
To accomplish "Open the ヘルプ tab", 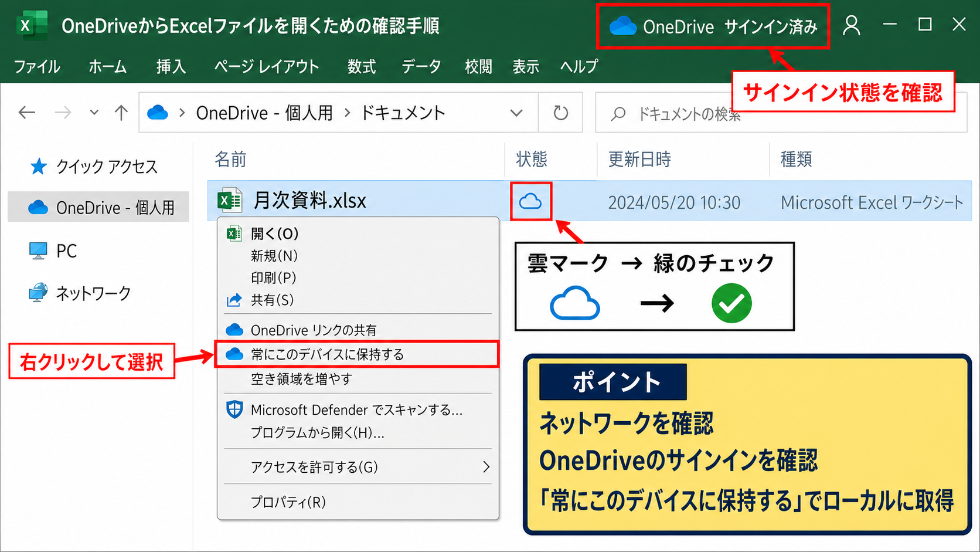I will [579, 66].
